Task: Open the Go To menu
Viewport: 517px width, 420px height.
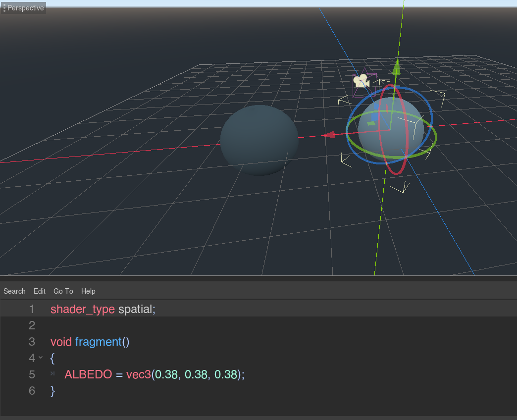Action: pyautogui.click(x=63, y=291)
